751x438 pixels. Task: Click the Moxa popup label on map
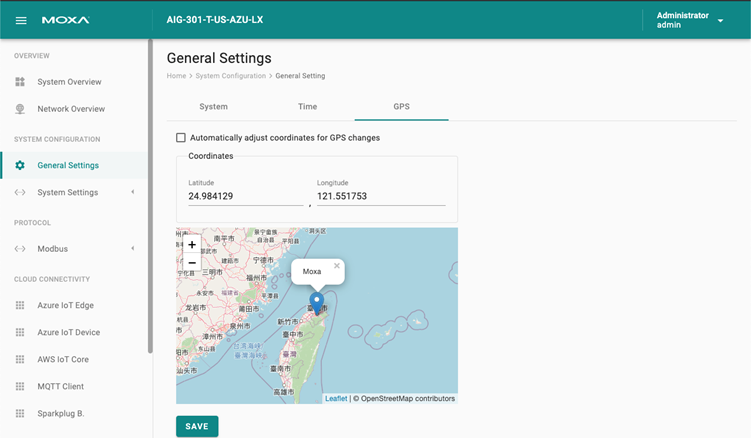point(312,271)
